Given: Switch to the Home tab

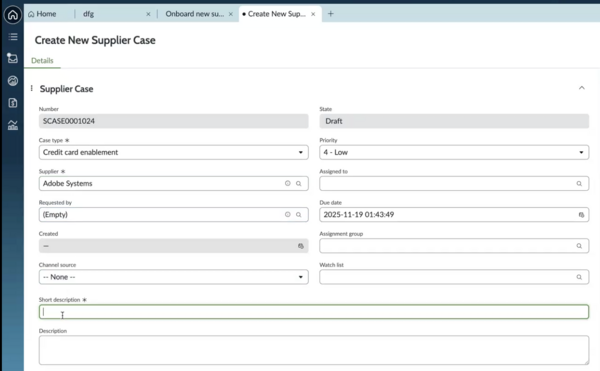Looking at the screenshot, I should (x=42, y=14).
